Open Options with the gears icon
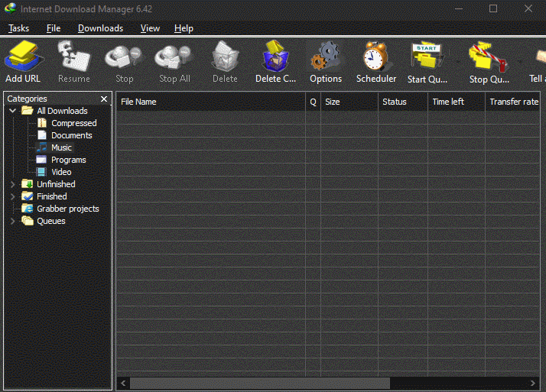 tap(325, 56)
